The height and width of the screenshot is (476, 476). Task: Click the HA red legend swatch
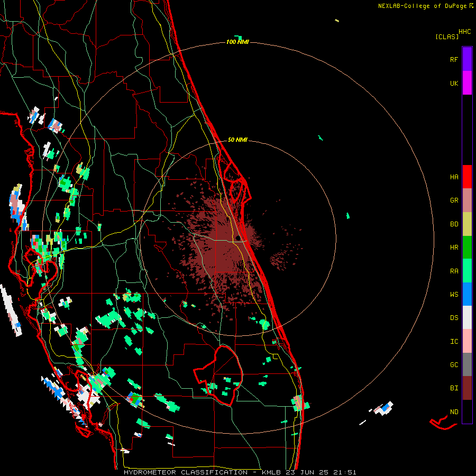(x=467, y=177)
